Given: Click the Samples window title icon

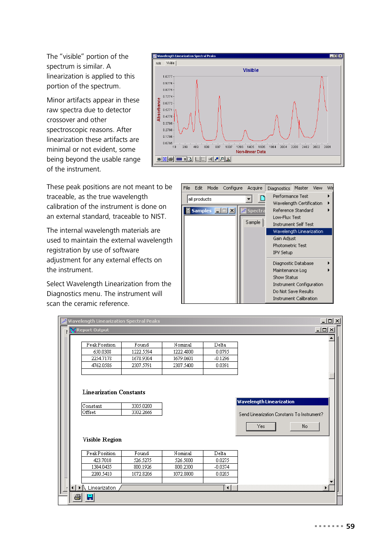Looking at the screenshot, I should (188, 210).
